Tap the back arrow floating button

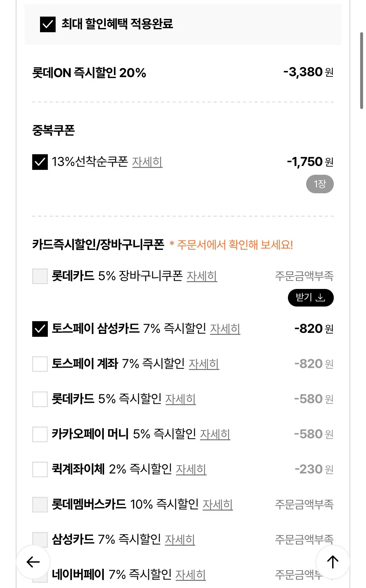33,562
